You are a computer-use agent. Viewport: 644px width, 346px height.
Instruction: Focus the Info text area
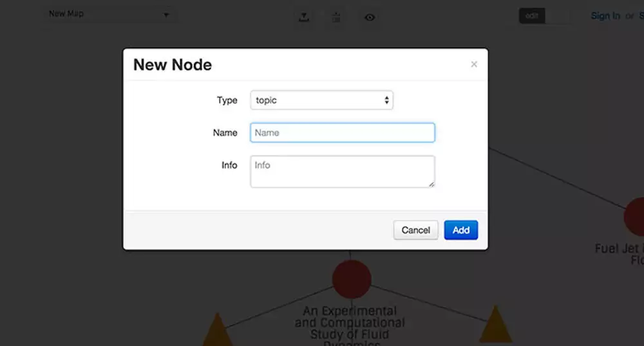(x=343, y=171)
